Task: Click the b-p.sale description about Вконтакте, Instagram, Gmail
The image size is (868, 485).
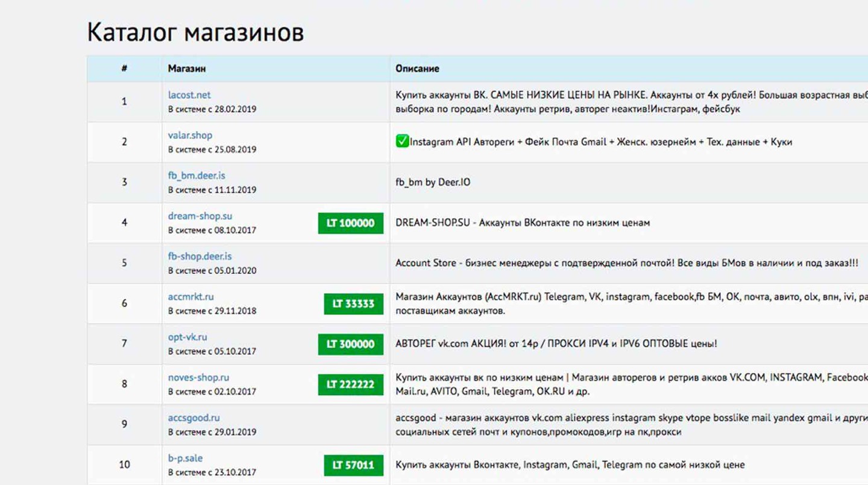Action: (x=570, y=465)
